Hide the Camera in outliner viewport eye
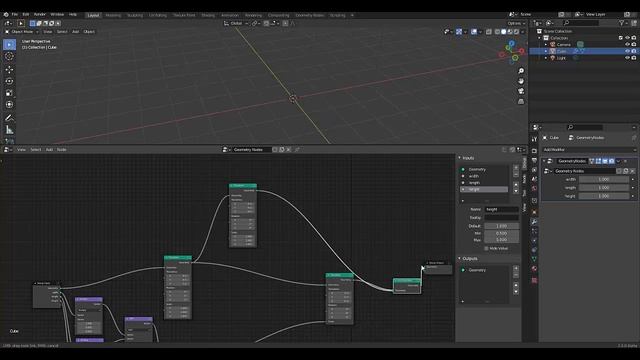Viewport: 640px width, 360px height. [627, 44]
